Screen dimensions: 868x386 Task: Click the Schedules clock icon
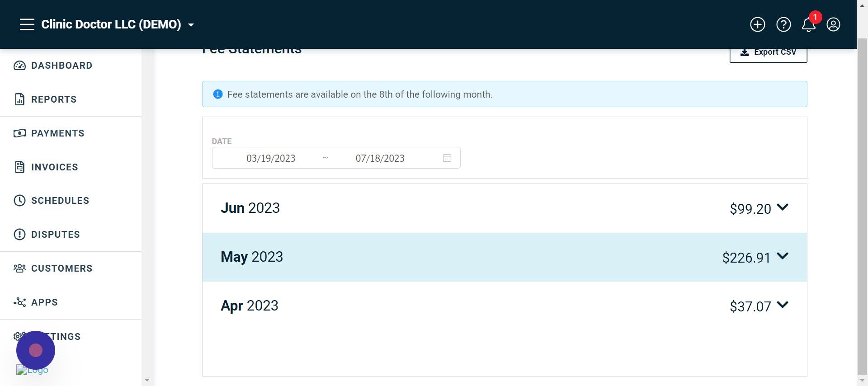coord(19,201)
